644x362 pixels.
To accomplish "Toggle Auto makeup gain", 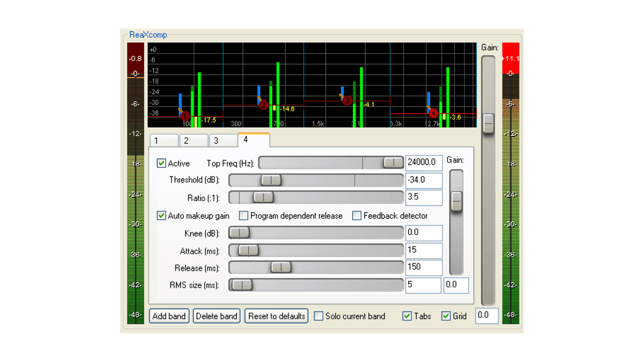I will (162, 216).
